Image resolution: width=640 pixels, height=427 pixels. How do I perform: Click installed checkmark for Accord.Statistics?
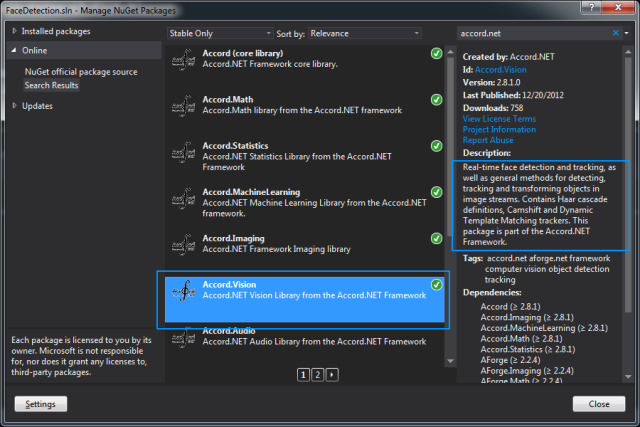[x=436, y=146]
